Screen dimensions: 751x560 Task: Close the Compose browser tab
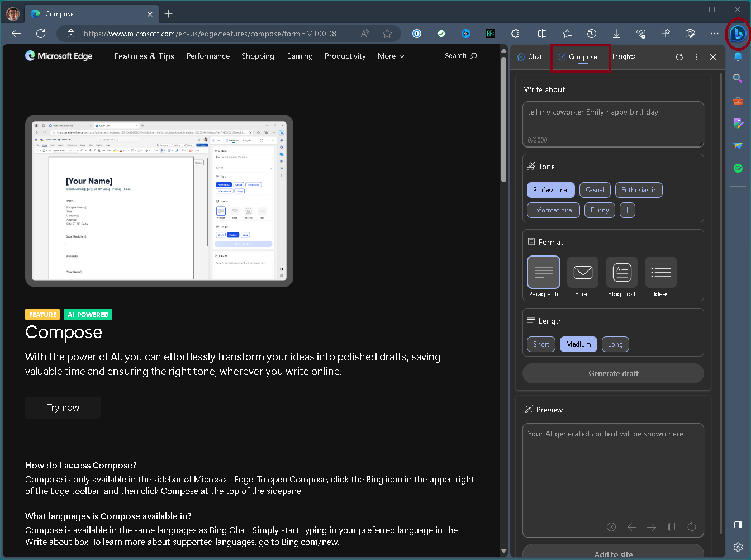point(150,14)
